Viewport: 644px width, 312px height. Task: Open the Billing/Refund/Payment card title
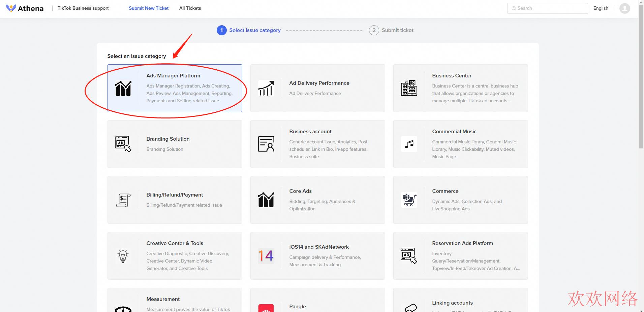pos(175,195)
